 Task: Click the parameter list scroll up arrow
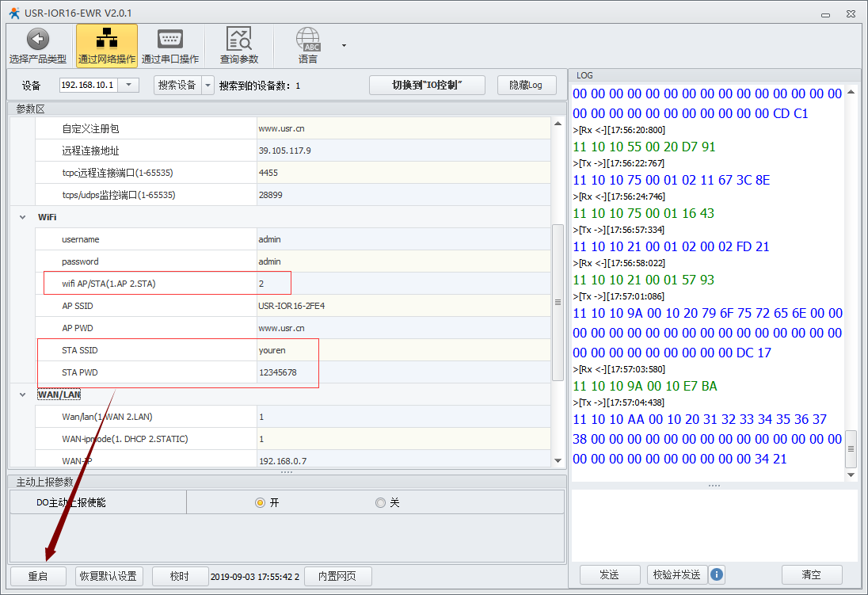click(x=558, y=124)
